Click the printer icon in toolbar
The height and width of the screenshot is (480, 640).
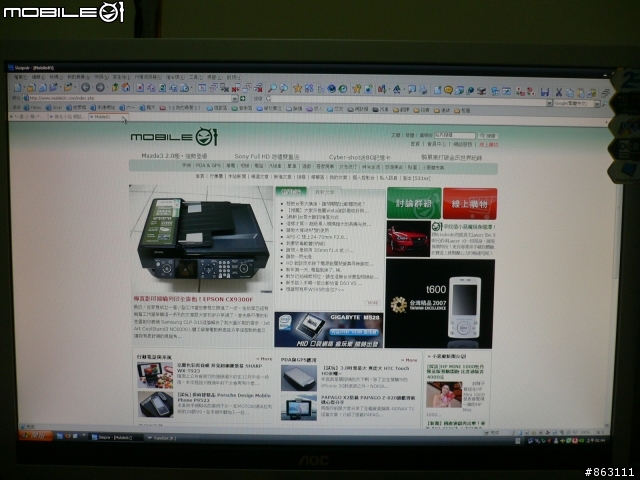423,89
